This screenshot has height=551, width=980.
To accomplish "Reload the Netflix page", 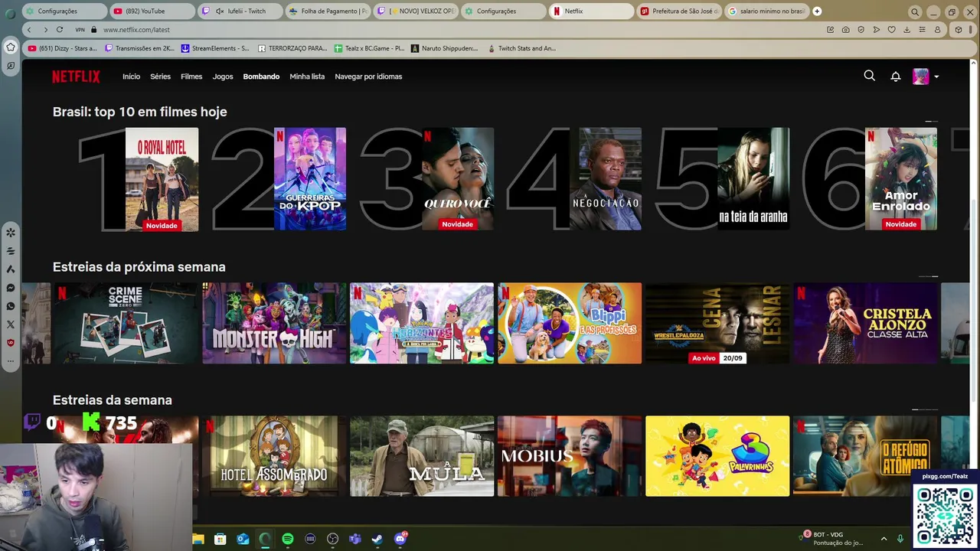I will pos(60,29).
